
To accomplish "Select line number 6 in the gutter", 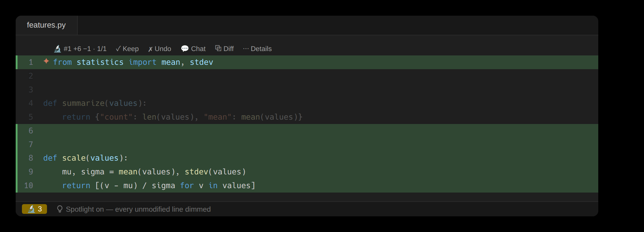I will point(31,131).
